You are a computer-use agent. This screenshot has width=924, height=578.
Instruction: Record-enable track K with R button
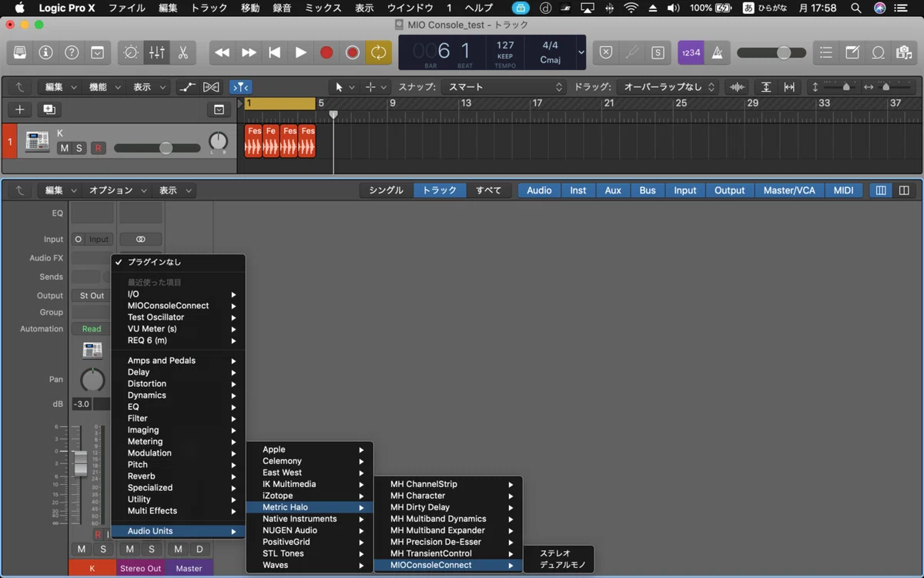coord(98,148)
